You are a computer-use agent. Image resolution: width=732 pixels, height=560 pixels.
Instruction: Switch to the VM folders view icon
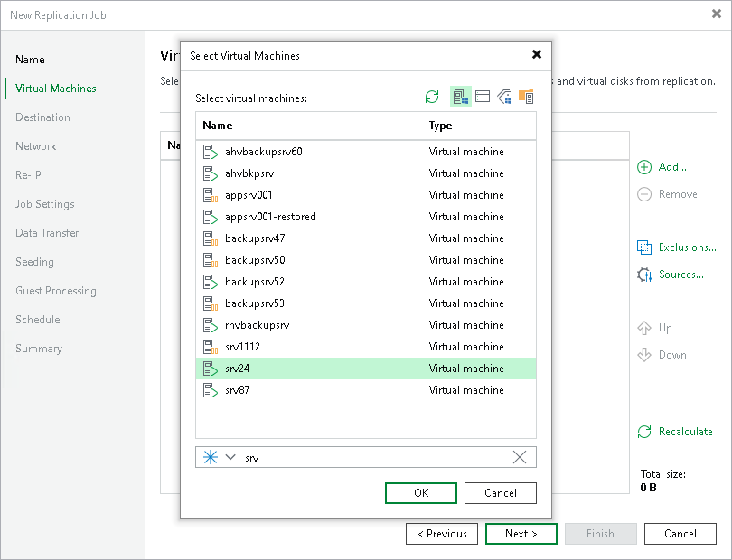526,97
